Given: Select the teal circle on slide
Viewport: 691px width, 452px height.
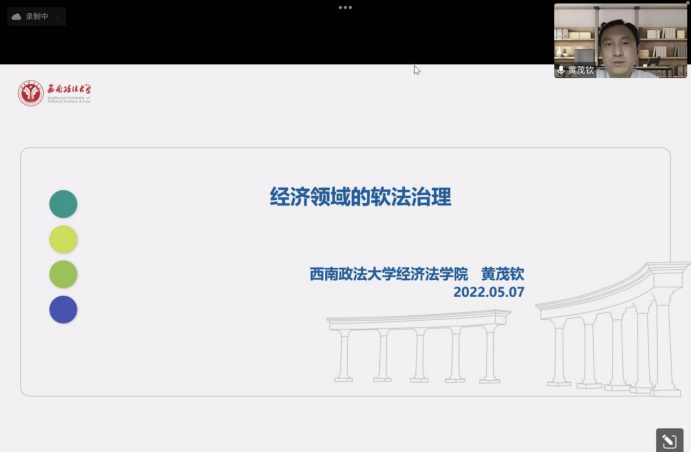Looking at the screenshot, I should click(63, 204).
